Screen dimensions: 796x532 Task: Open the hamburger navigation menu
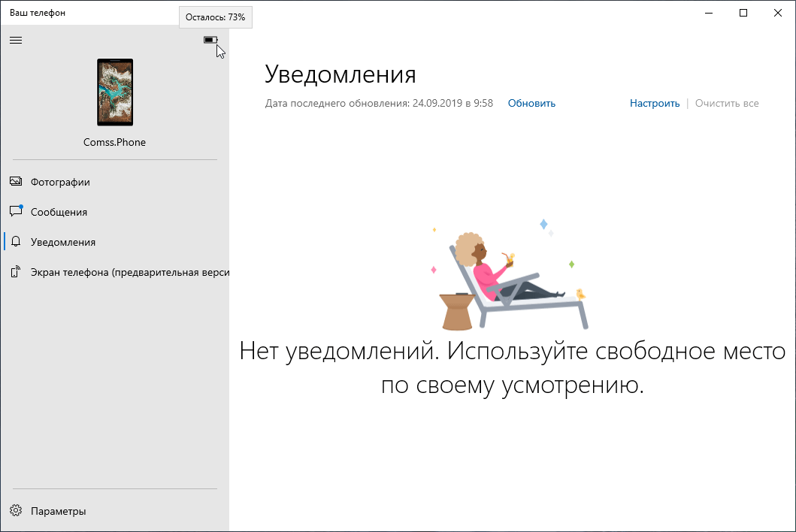(x=16, y=40)
